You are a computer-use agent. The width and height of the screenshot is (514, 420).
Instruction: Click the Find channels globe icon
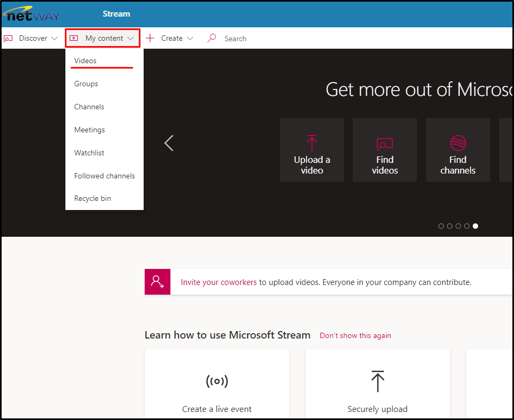point(458,143)
